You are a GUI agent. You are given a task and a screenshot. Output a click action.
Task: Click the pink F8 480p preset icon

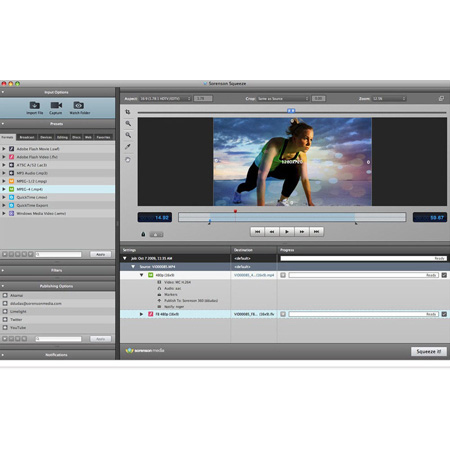click(x=151, y=314)
